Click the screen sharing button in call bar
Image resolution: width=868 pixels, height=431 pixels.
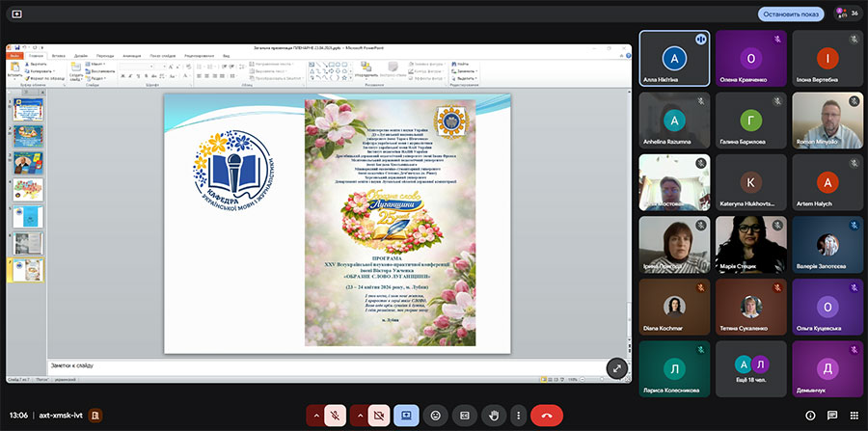point(406,415)
